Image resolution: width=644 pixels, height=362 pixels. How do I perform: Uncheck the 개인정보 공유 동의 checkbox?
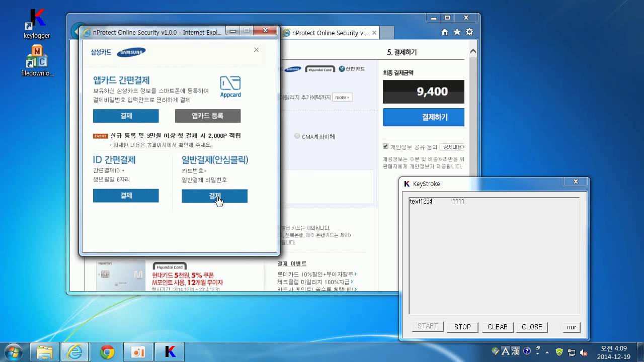tap(386, 147)
